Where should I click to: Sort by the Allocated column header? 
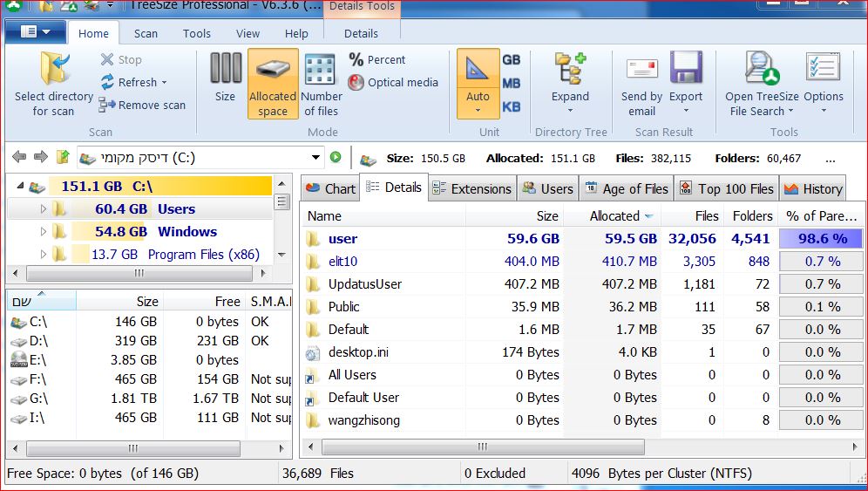point(613,215)
